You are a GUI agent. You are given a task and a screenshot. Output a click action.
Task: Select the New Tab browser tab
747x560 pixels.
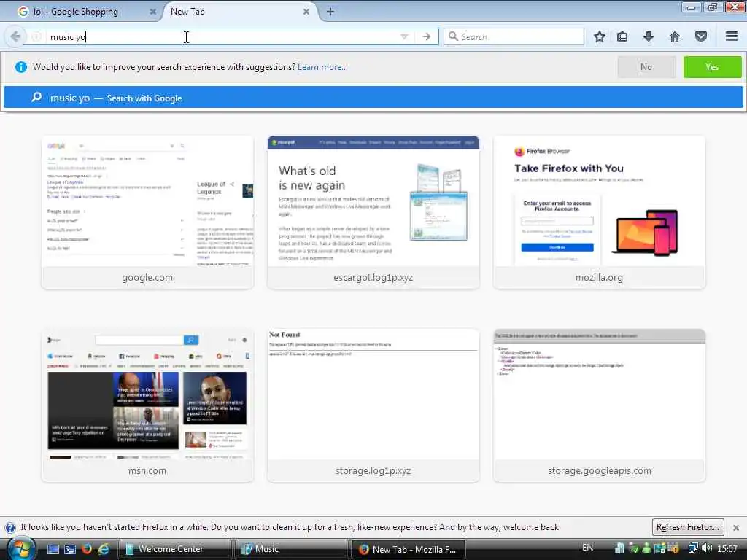coord(239,12)
